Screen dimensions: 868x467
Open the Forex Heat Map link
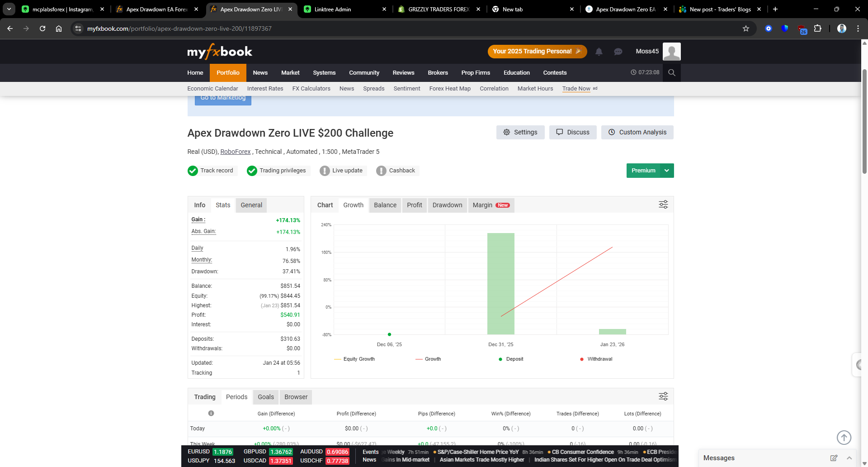[450, 89]
